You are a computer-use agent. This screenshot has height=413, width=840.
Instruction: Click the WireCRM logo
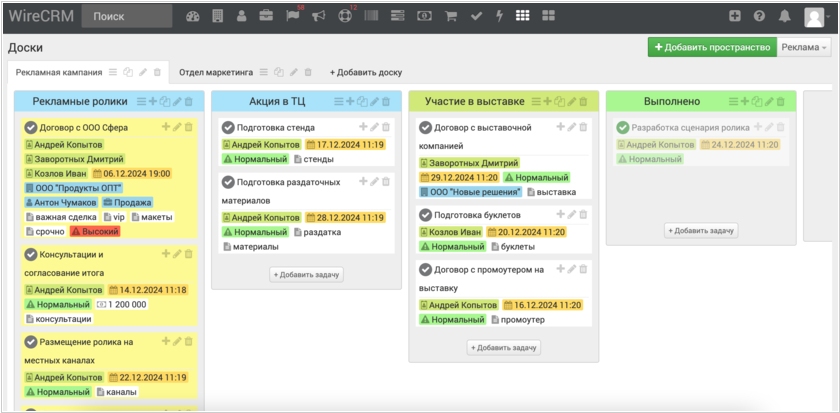tap(41, 16)
